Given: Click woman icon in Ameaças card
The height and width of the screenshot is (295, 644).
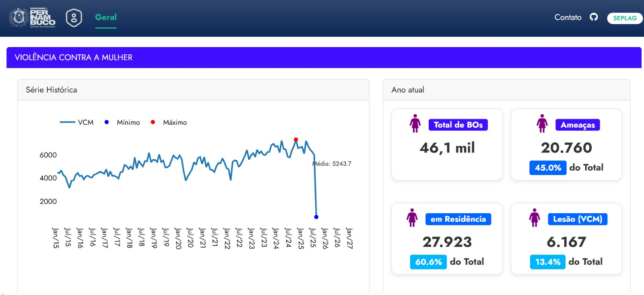Looking at the screenshot, I should [542, 124].
